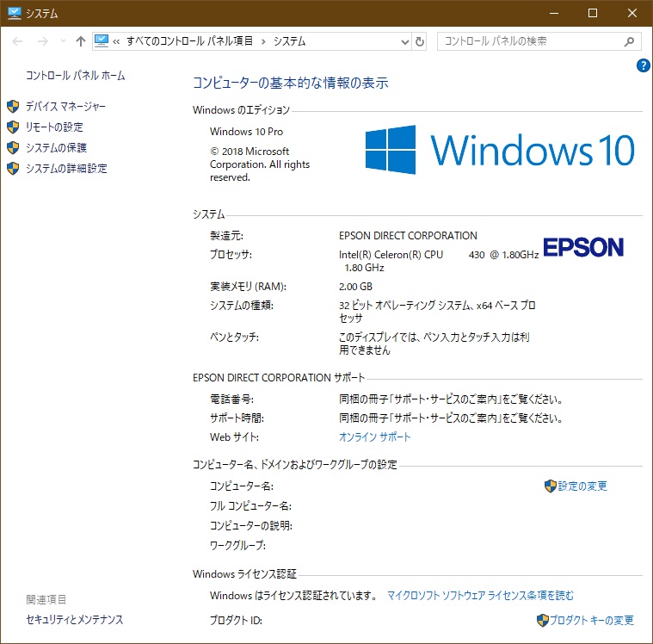This screenshot has width=653, height=644.
Task: Click the System window title bar icon
Action: (x=14, y=13)
